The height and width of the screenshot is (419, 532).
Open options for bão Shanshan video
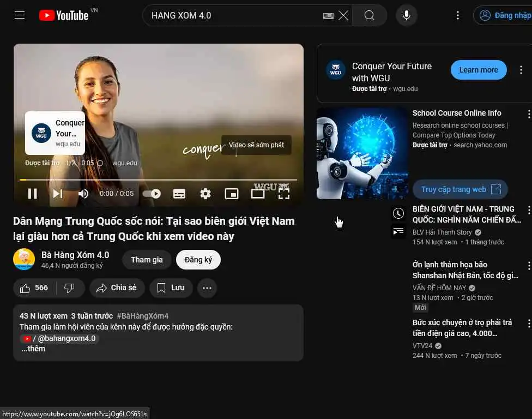pyautogui.click(x=529, y=266)
